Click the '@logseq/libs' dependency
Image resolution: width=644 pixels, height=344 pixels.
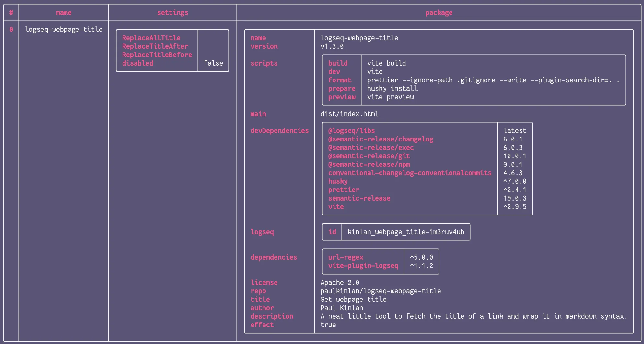click(x=351, y=131)
